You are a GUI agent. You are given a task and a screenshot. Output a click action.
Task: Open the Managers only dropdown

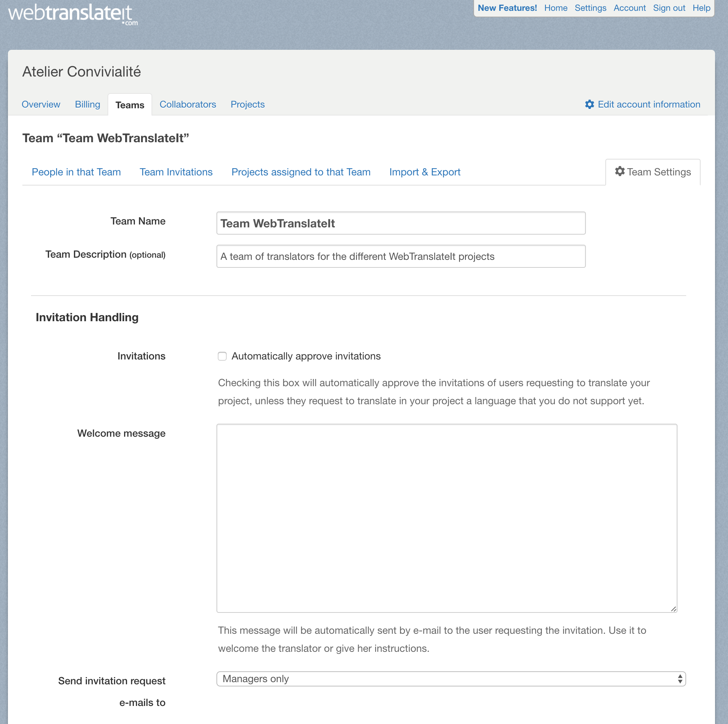click(x=450, y=679)
